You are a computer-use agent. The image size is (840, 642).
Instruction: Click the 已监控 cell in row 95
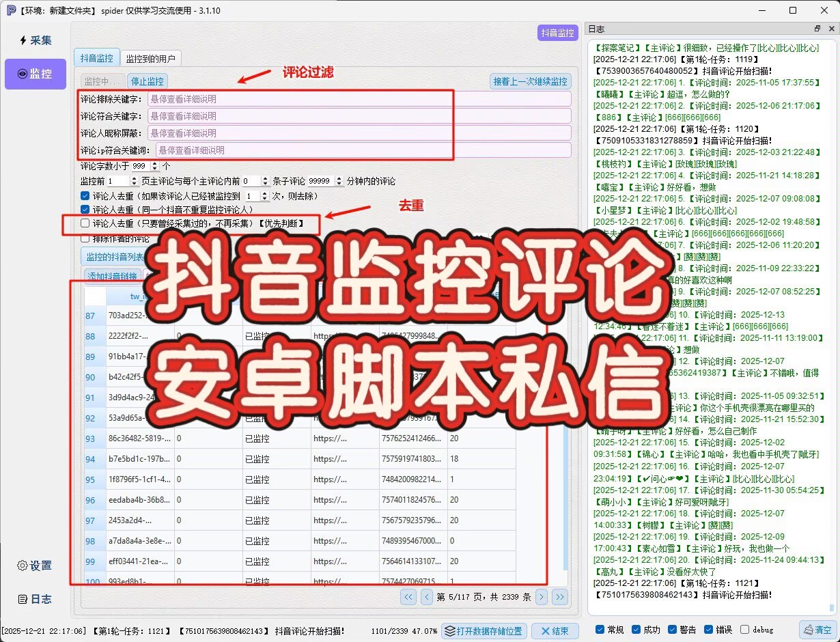pyautogui.click(x=277, y=480)
